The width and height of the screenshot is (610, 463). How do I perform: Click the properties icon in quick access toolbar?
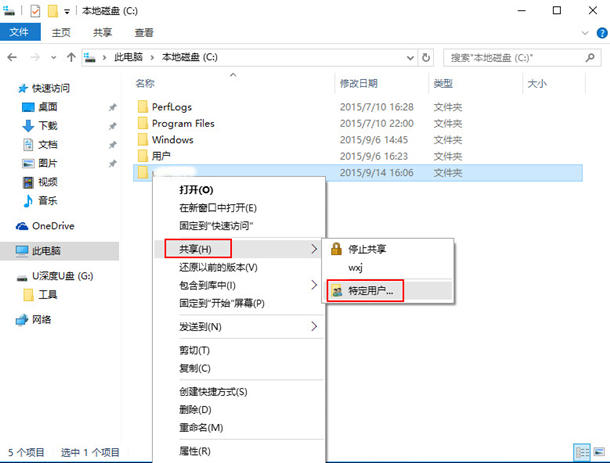(36, 10)
